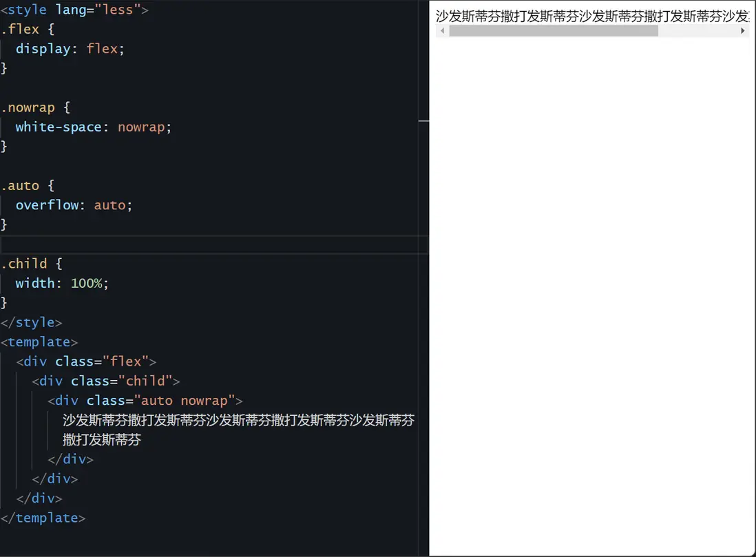Click the div class="auto nowrap" line
This screenshot has width=756, height=557.
point(145,400)
